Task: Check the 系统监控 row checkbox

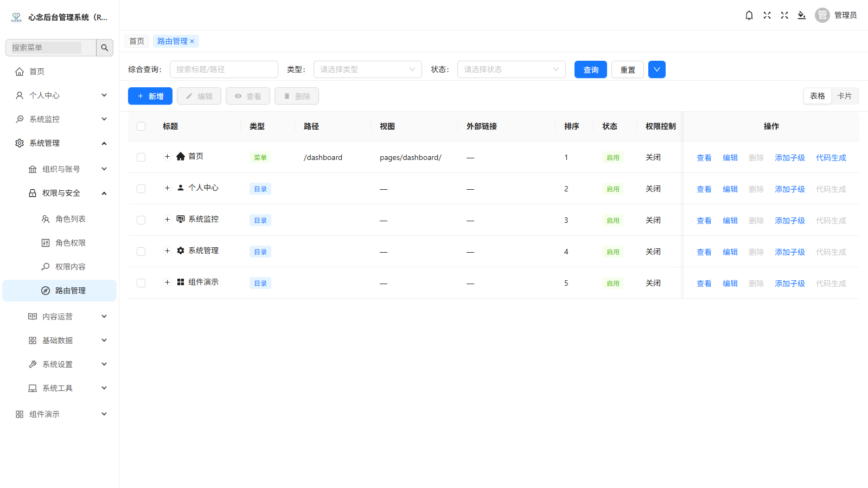Action: 141,220
